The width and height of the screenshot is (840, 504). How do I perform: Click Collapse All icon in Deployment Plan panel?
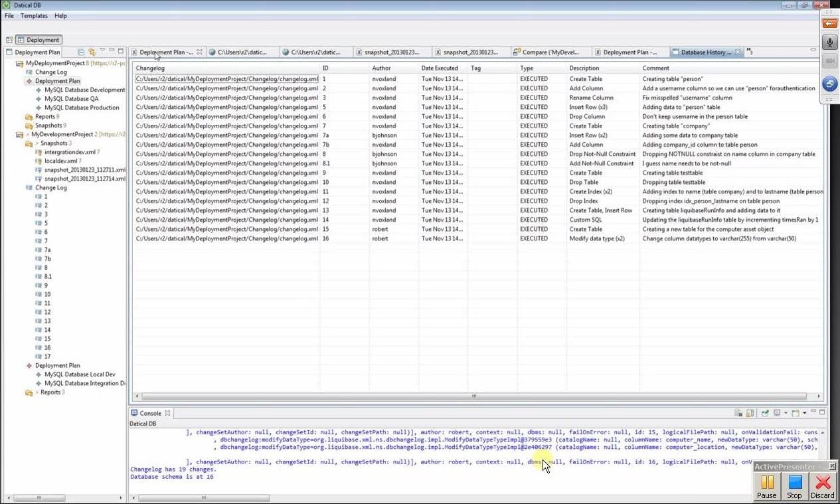(x=81, y=52)
